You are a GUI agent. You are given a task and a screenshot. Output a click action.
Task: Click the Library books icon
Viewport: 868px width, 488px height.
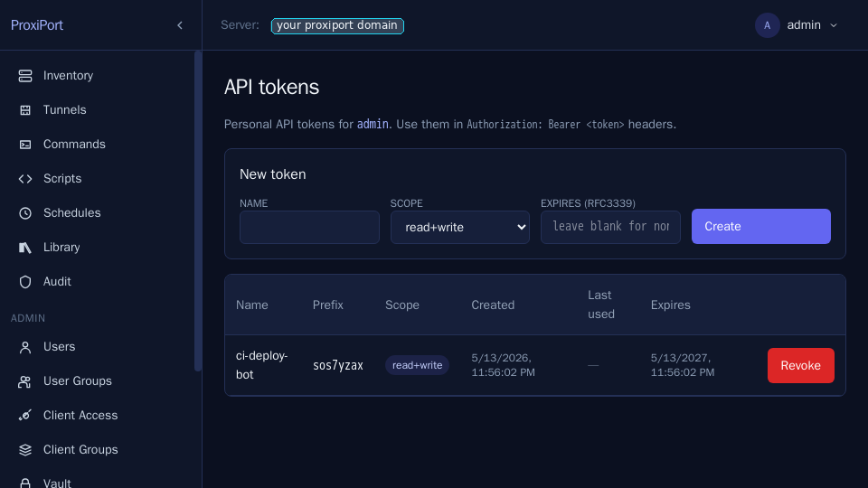pos(25,248)
